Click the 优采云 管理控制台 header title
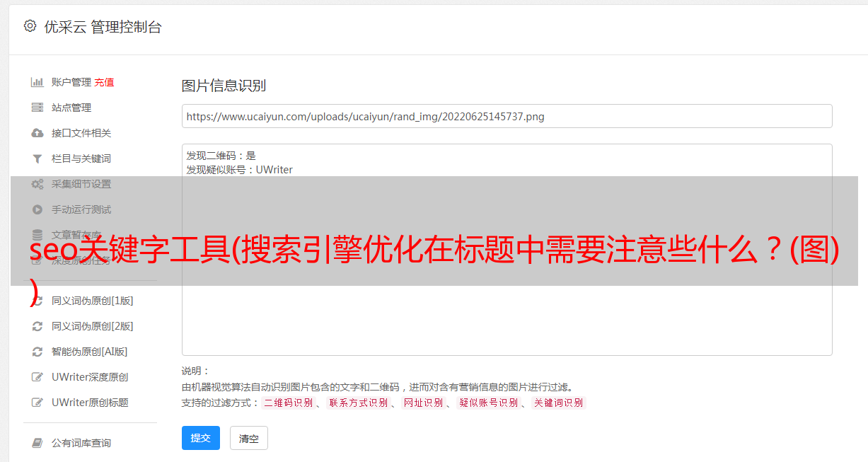The width and height of the screenshot is (868, 462). (x=103, y=27)
